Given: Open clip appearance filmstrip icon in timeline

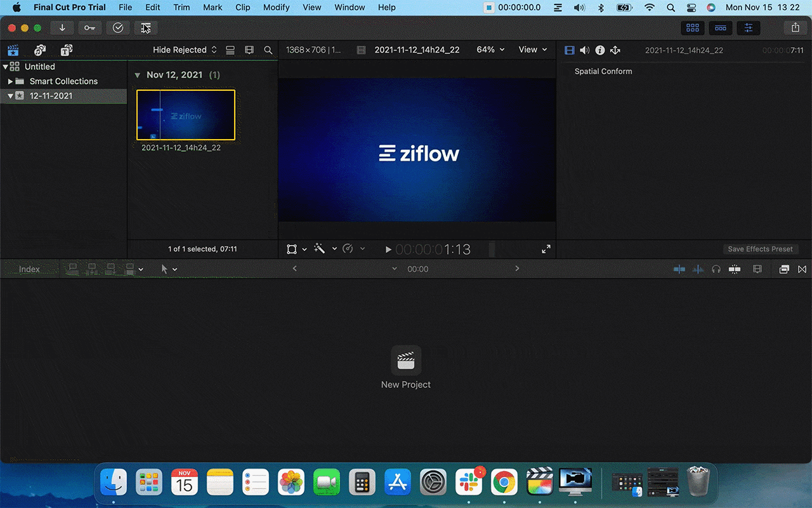Looking at the screenshot, I should tap(757, 269).
